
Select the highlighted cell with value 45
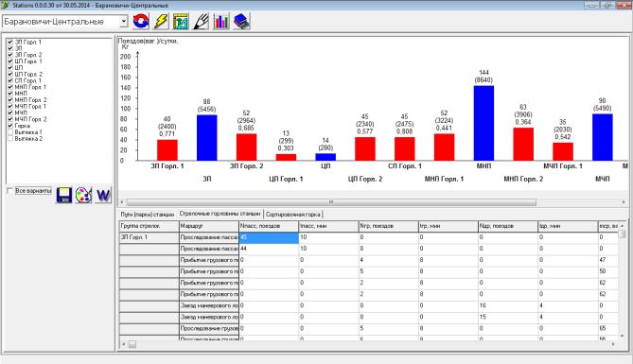pyautogui.click(x=269, y=237)
